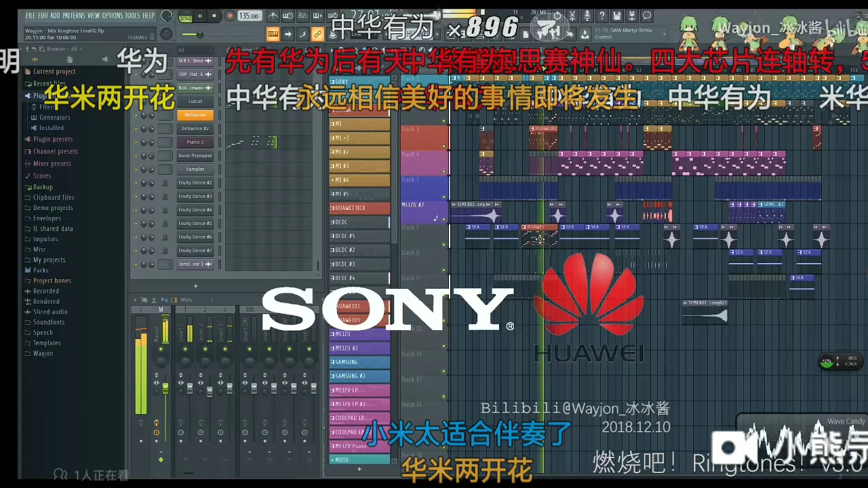Mute the Sampler channel LED
Image resolution: width=868 pixels, height=488 pixels.
click(136, 169)
